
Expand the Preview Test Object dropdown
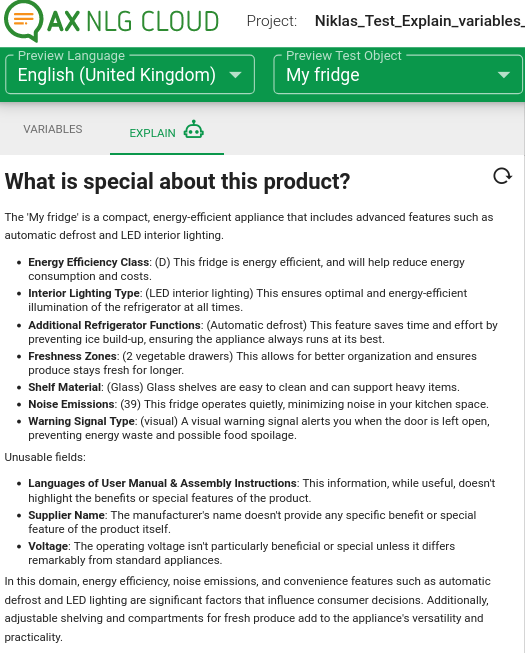398,74
